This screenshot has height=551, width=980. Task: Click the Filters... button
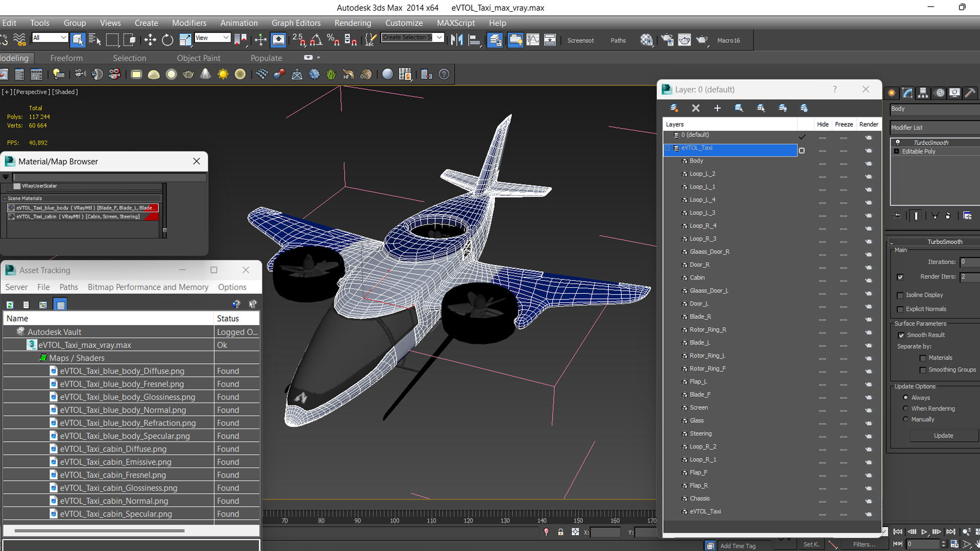click(864, 544)
